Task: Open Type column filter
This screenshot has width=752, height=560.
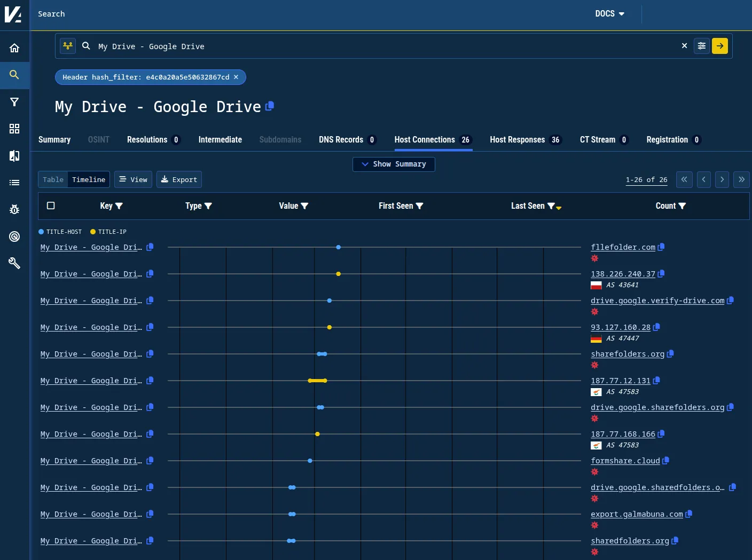Action: coord(208,206)
